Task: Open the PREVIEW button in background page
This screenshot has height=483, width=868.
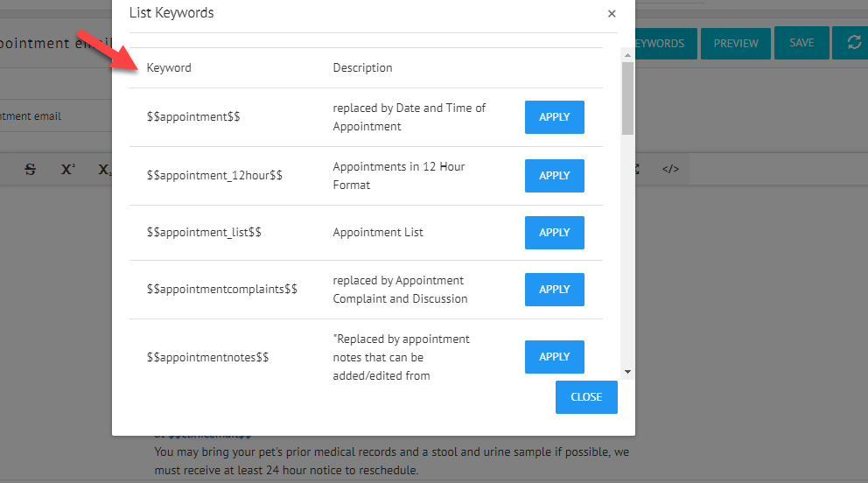Action: click(x=736, y=43)
